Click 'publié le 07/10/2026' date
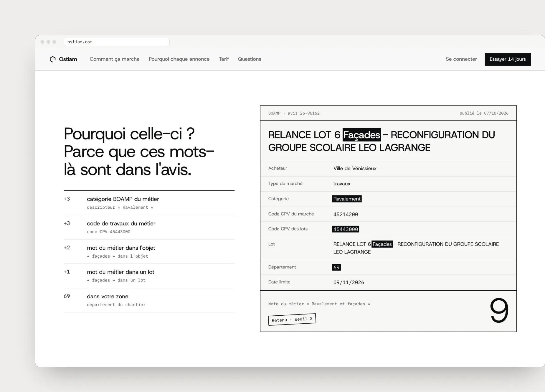545x392 pixels. coord(484,113)
